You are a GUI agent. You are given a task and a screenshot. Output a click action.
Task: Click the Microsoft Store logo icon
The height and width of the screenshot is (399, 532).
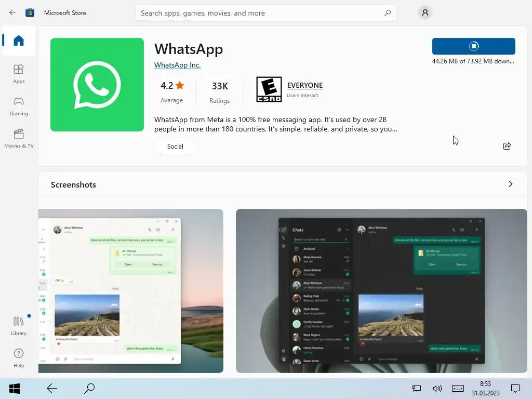point(30,13)
